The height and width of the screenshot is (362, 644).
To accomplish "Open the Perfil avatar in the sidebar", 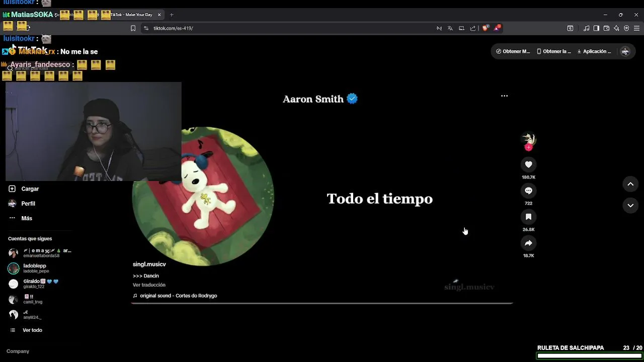I will pyautogui.click(x=12, y=203).
